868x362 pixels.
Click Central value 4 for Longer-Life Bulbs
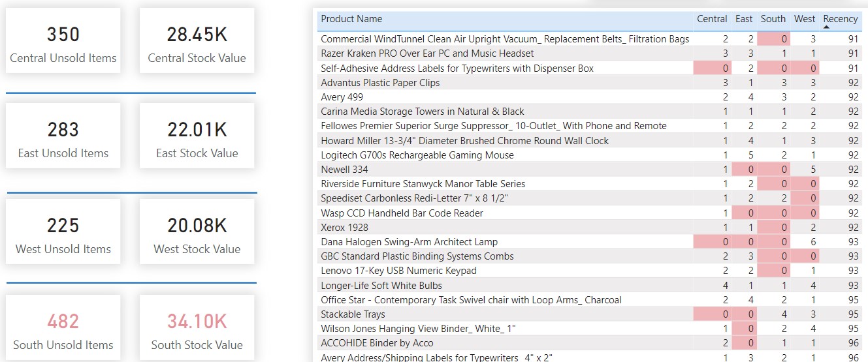(x=725, y=285)
